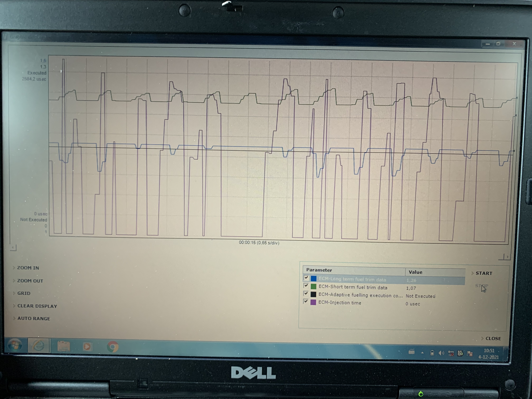Click the purple Injection time color swatch
This screenshot has height=399, width=532.
(x=313, y=302)
